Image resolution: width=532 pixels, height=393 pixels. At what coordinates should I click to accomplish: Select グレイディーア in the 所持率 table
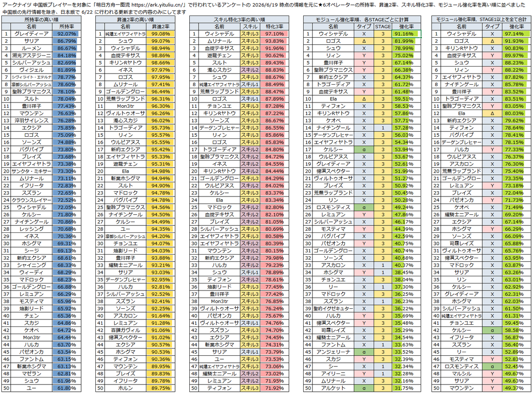(32, 34)
